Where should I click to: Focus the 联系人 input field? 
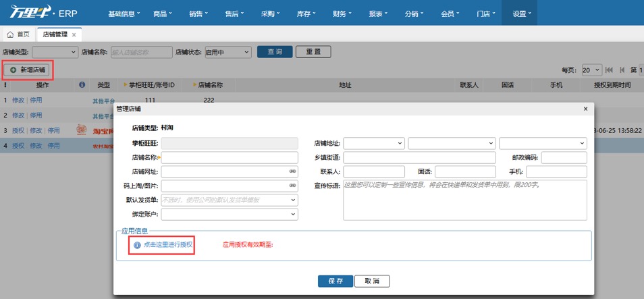tap(374, 171)
